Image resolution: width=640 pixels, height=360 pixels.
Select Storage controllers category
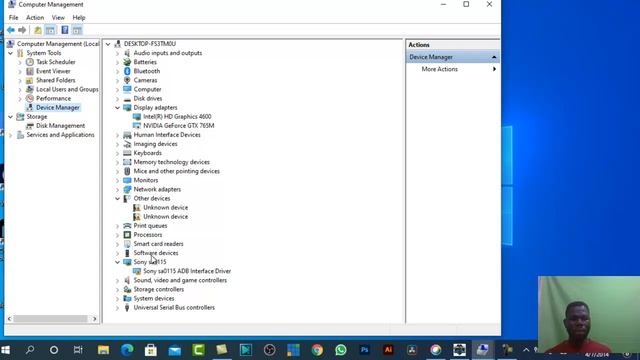pos(159,289)
